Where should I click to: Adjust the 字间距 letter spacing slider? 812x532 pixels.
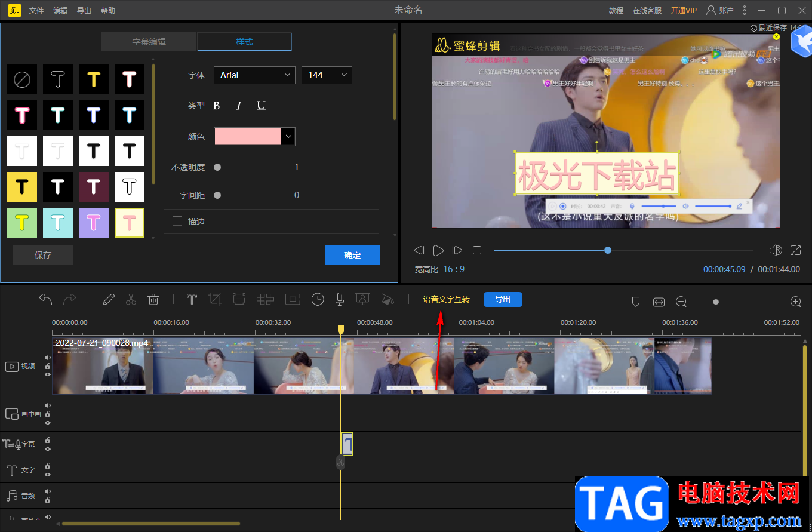tap(217, 195)
